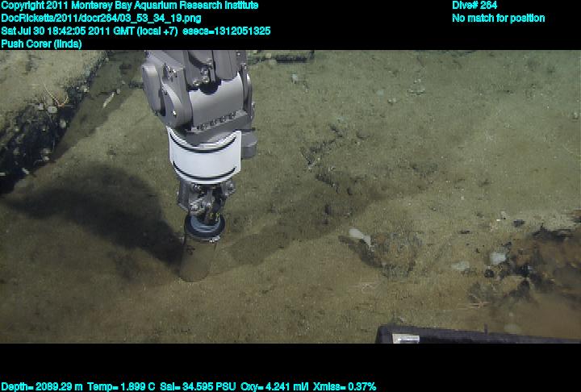Click the Xmiss= 0.37% reading

[x=347, y=386]
